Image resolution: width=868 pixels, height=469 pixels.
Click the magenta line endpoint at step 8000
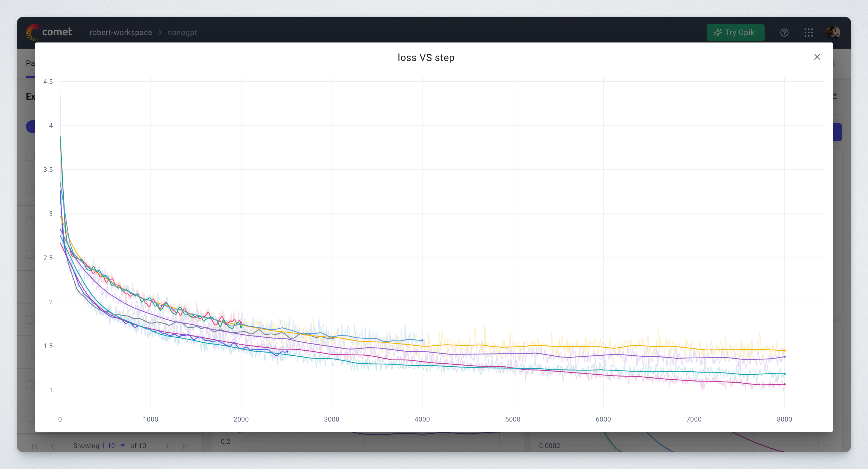tap(784, 384)
